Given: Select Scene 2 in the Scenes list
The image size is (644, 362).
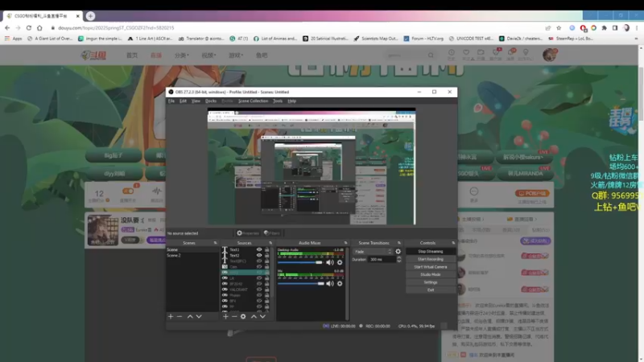Looking at the screenshot, I should [192, 255].
